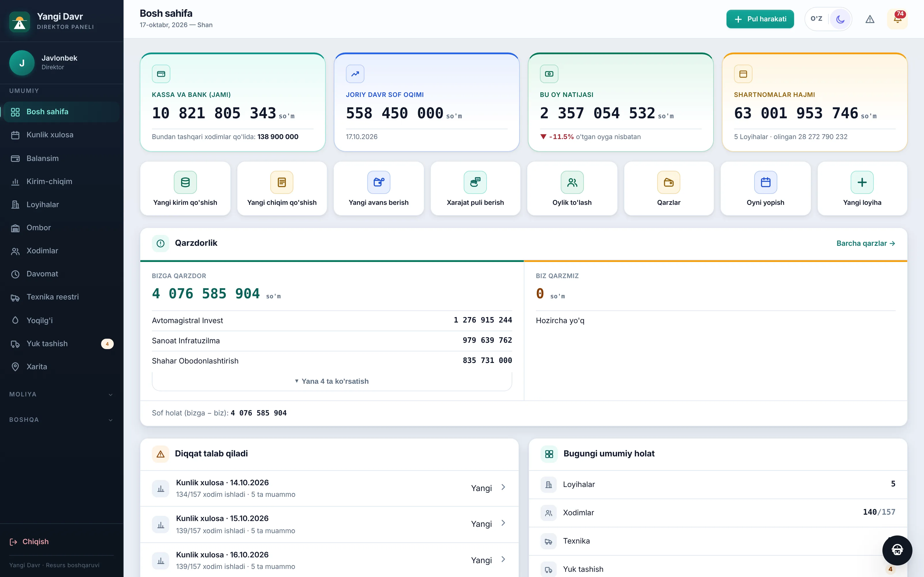Image resolution: width=924 pixels, height=577 pixels.
Task: Click the Oyni yopish calendar icon
Action: pyautogui.click(x=765, y=182)
